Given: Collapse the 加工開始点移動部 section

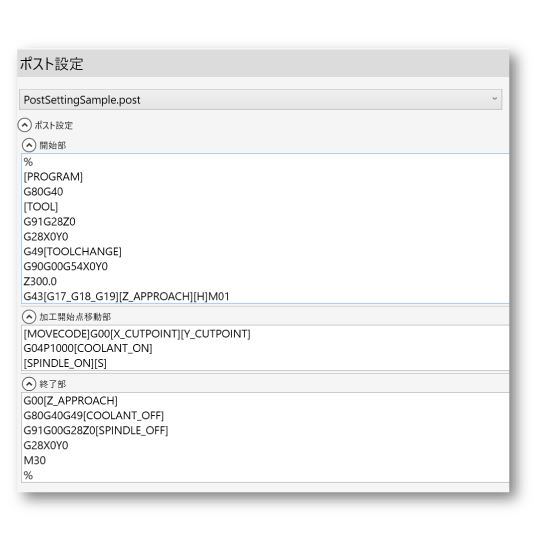Looking at the screenshot, I should (x=29, y=317).
